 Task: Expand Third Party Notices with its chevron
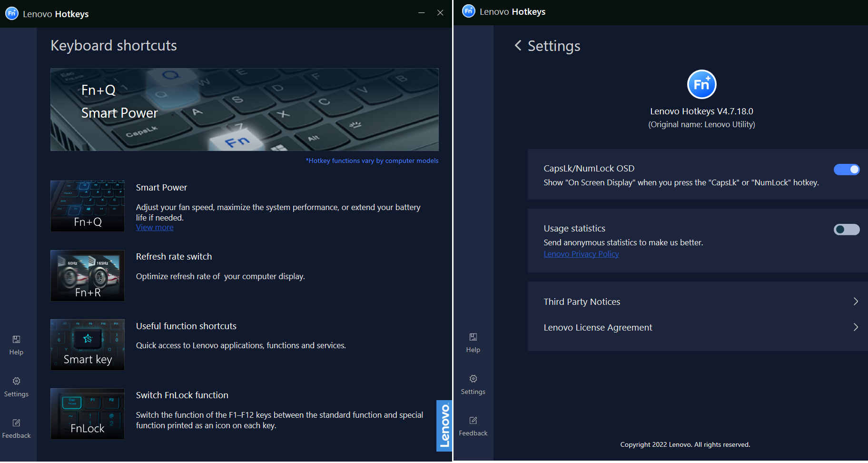pos(856,302)
